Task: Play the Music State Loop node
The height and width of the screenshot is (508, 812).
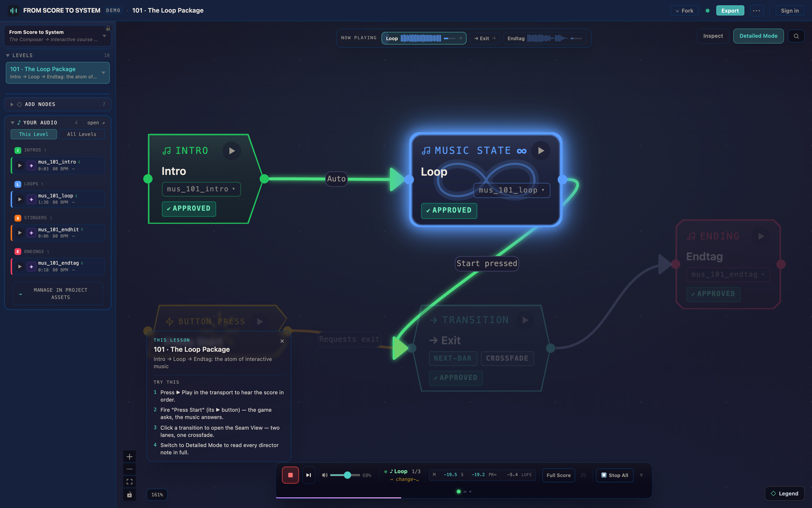Action: pos(541,150)
